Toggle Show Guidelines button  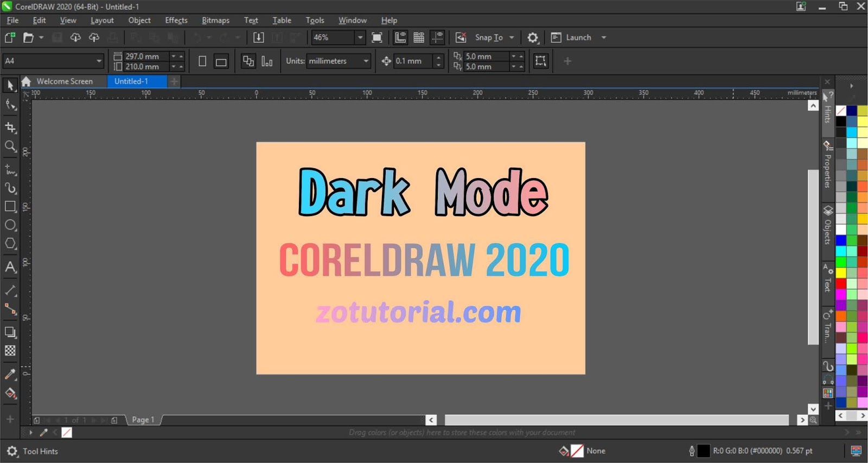pyautogui.click(x=437, y=37)
